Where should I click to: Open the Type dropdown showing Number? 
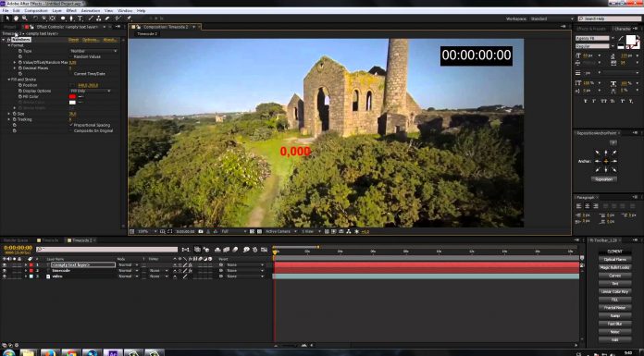[x=93, y=51]
